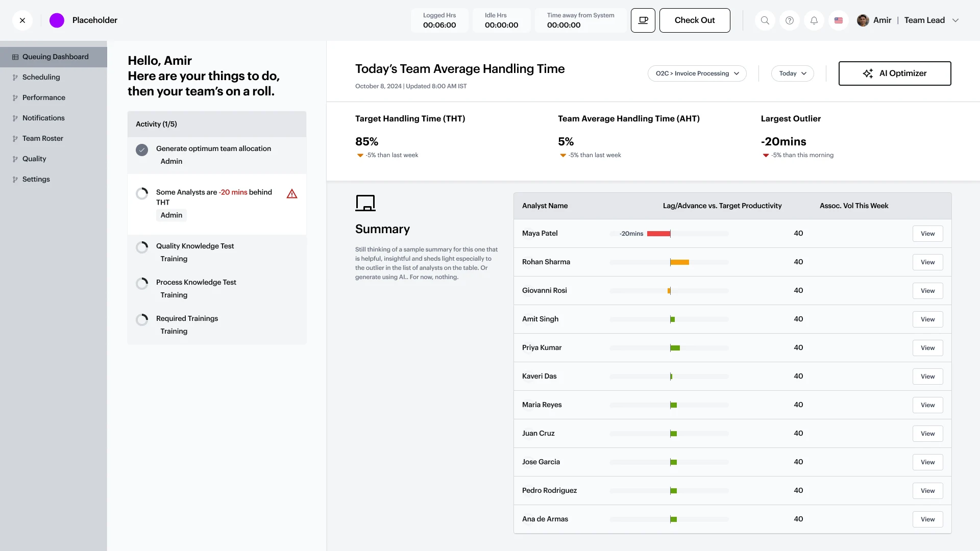
Task: Click the red warning triangle icon
Action: coord(292,194)
